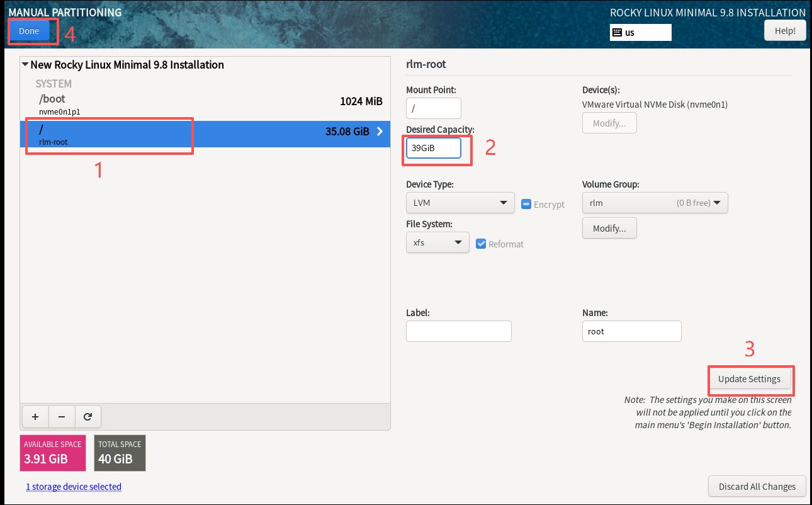Open the Volume Group rlm dropdown
Screen dimensions: 812x505
[x=655, y=203]
